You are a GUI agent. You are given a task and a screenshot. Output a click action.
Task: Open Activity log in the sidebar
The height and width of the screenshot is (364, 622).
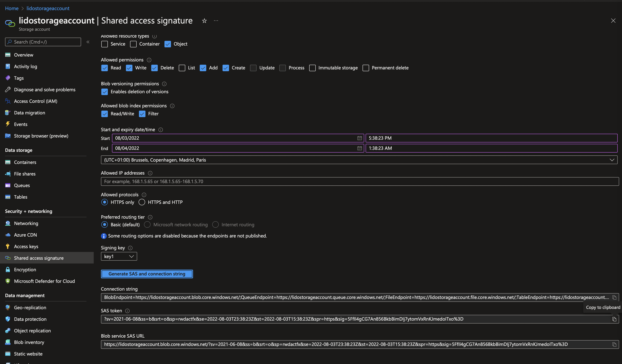click(26, 67)
